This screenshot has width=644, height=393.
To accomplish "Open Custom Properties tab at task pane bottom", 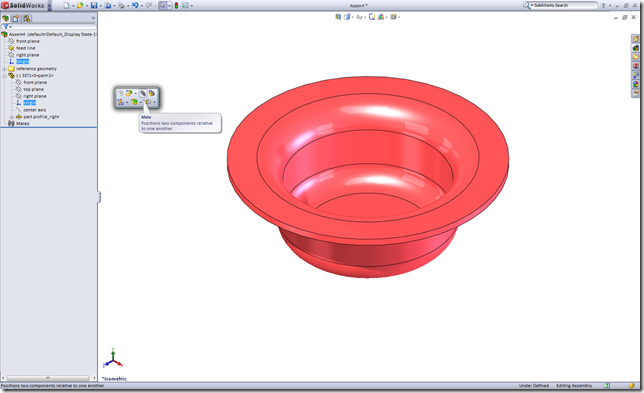I will (635, 93).
